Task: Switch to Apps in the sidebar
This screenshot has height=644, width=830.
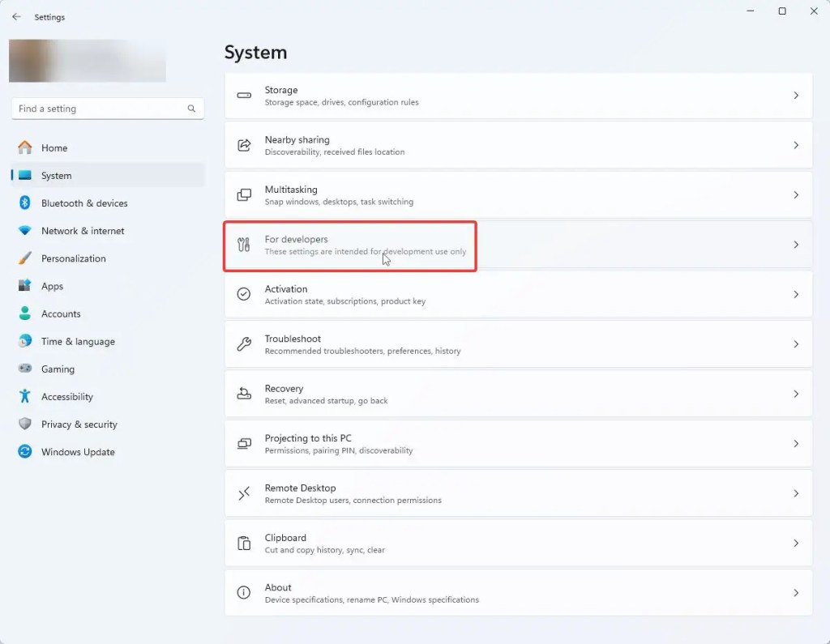Action: [x=52, y=286]
